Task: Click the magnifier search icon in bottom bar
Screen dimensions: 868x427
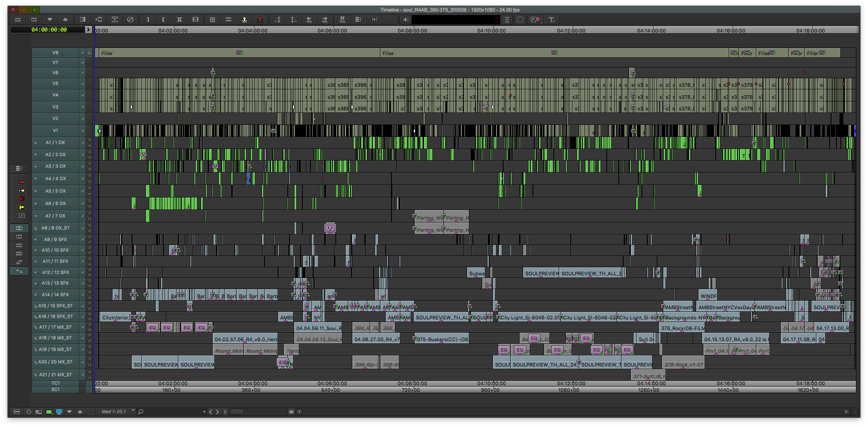Action: coord(141,412)
